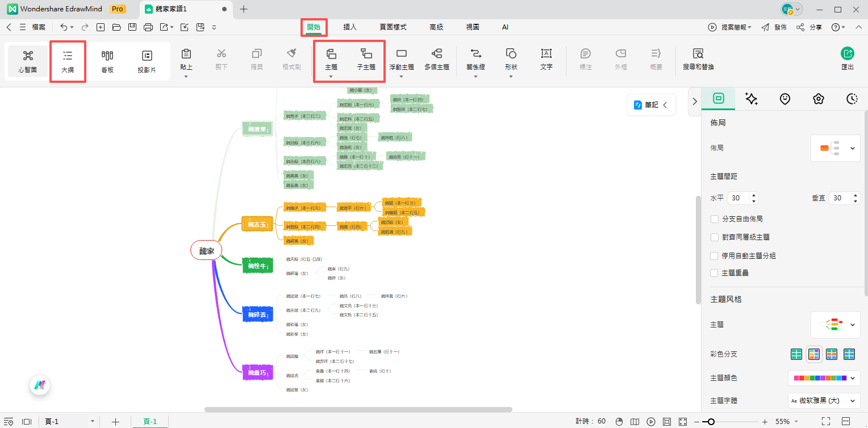Viewport: 868px width, 428px height.
Task: Select the 心智圖 mind map mode icon
Action: [x=27, y=60]
